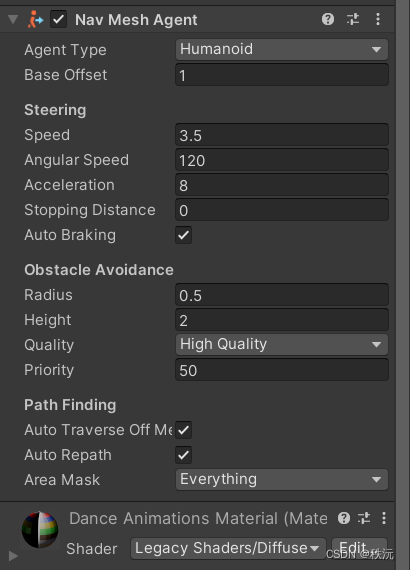Click the Edit shader button

pyautogui.click(x=359, y=549)
